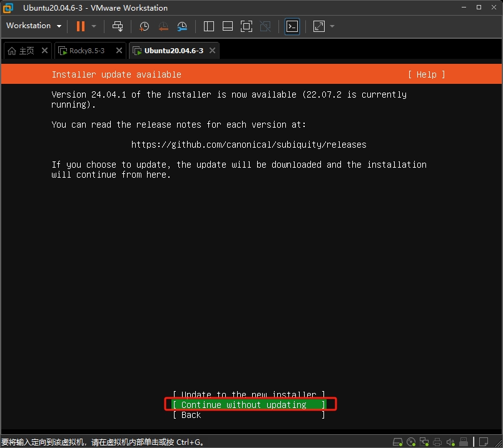Image resolution: width=503 pixels, height=448 pixels.
Task: Click the stretch guest display icon
Action: pyautogui.click(x=319, y=26)
